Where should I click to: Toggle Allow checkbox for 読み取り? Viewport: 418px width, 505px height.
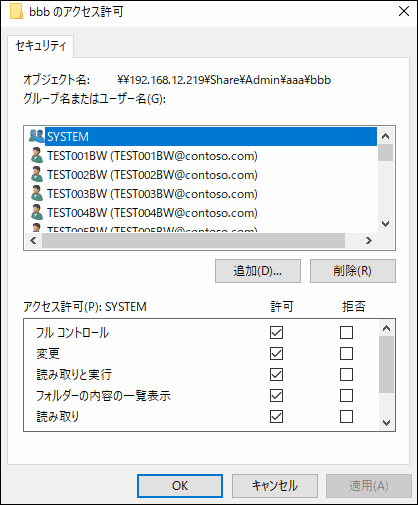pyautogui.click(x=276, y=416)
